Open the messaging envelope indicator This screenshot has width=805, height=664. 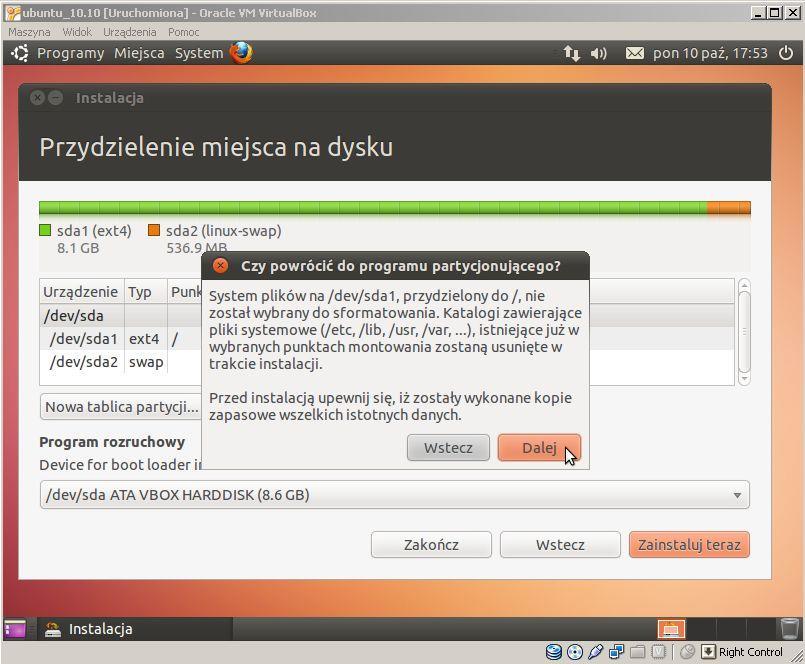635,53
